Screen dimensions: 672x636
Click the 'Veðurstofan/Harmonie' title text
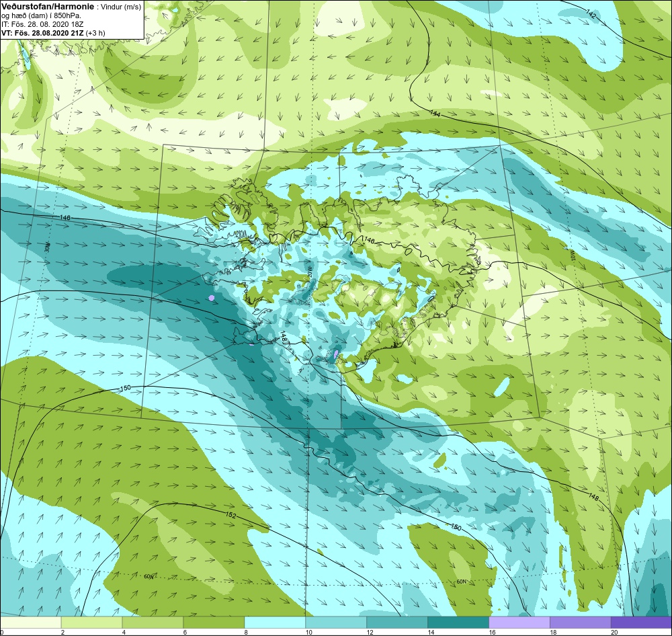pos(47,7)
